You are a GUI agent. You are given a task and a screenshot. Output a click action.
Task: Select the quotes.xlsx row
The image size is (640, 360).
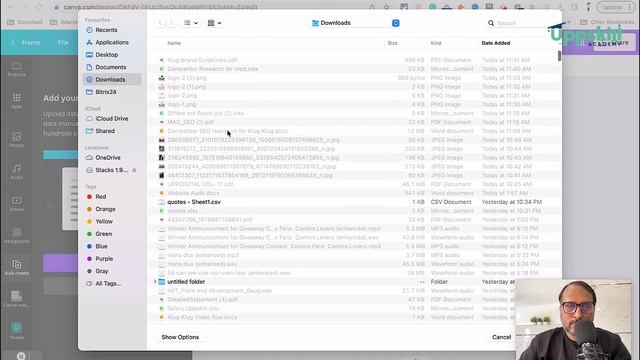pyautogui.click(x=354, y=211)
